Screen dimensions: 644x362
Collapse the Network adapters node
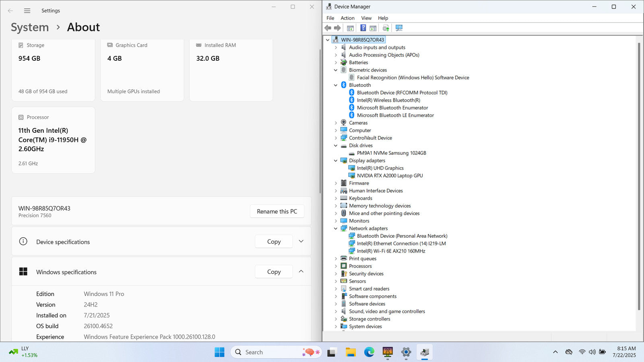click(336, 228)
